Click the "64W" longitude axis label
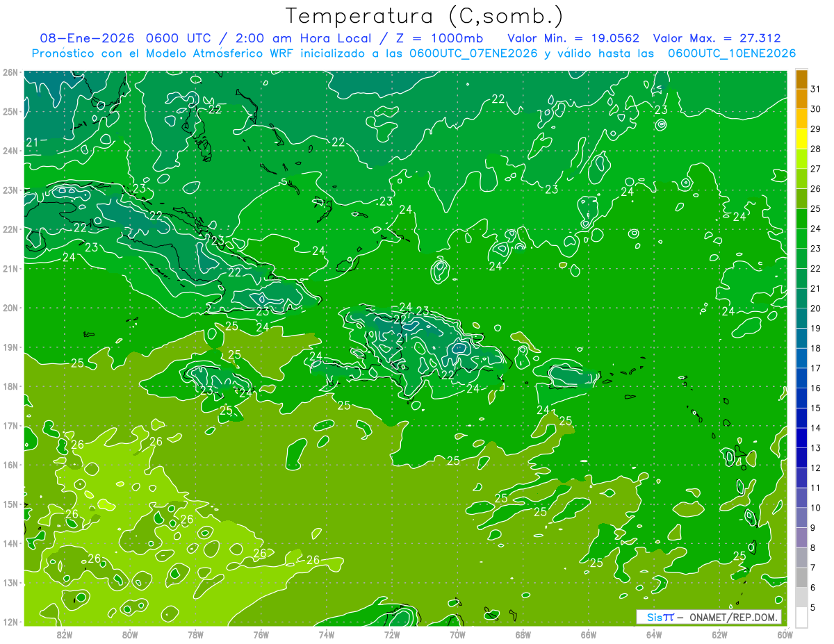Screen dimensions: 834x644 pos(654,634)
